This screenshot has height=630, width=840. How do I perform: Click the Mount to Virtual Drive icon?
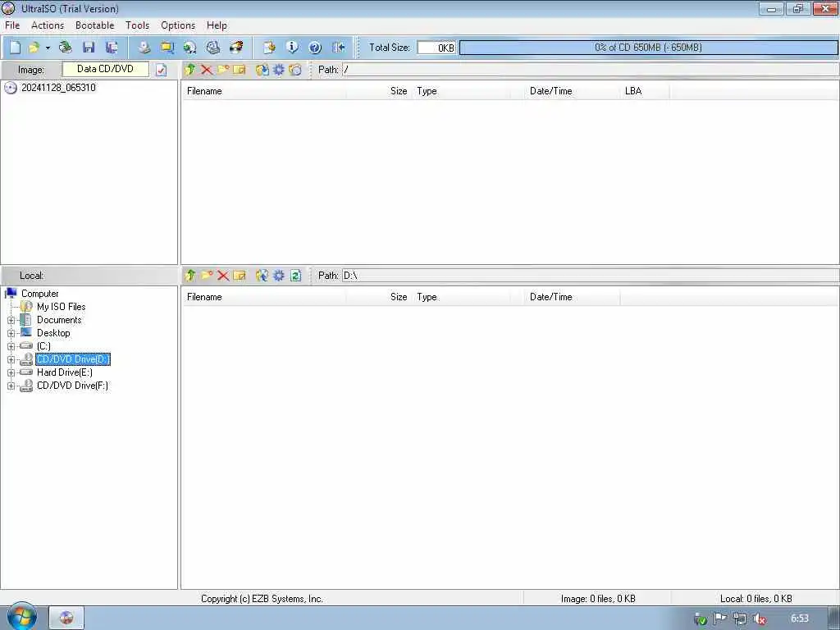click(212, 48)
